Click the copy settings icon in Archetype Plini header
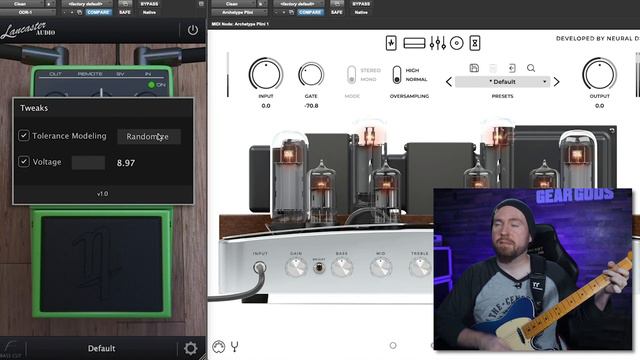Viewport: 640px width, 360px height. [x=291, y=12]
